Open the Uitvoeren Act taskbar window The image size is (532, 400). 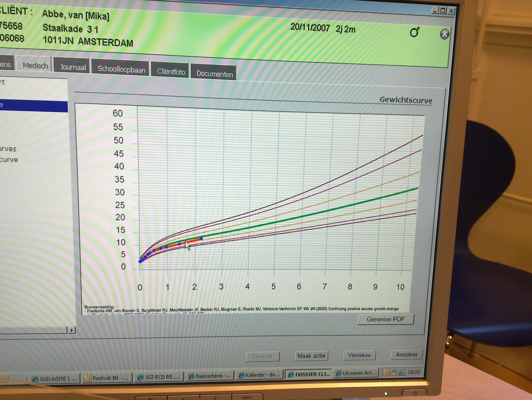(x=356, y=373)
